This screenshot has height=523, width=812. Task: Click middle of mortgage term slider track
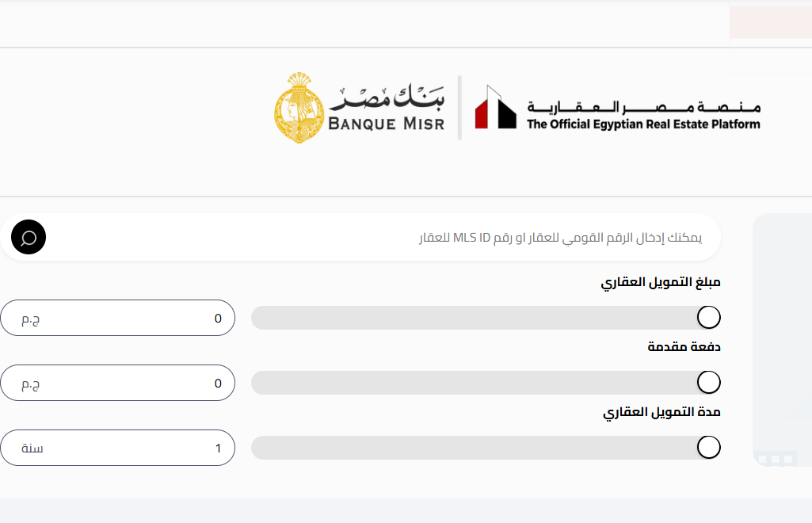(x=485, y=448)
